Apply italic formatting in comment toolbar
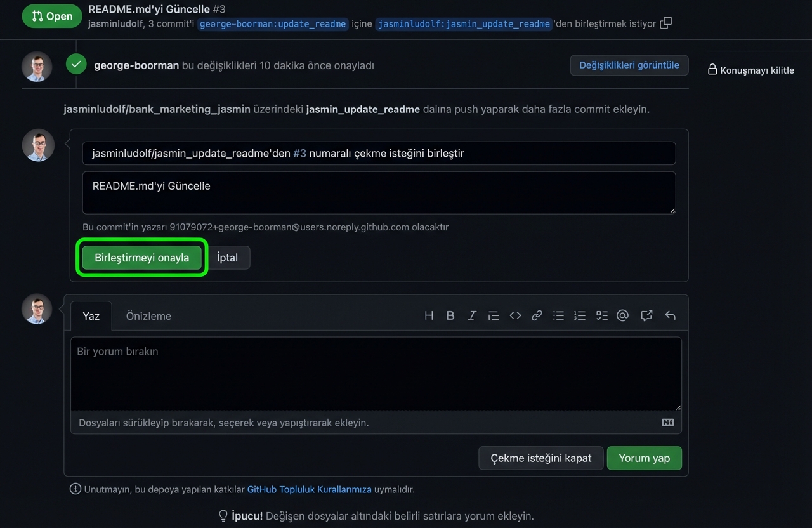Image resolution: width=812 pixels, height=528 pixels. [472, 315]
